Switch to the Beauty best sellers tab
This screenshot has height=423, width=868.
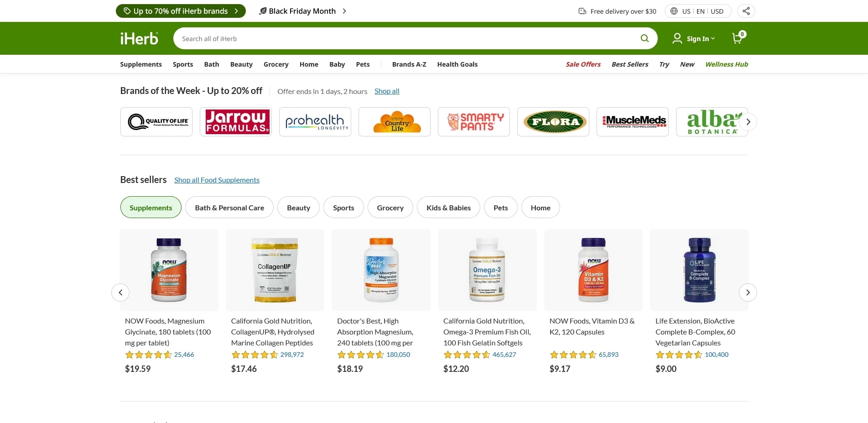coord(298,207)
